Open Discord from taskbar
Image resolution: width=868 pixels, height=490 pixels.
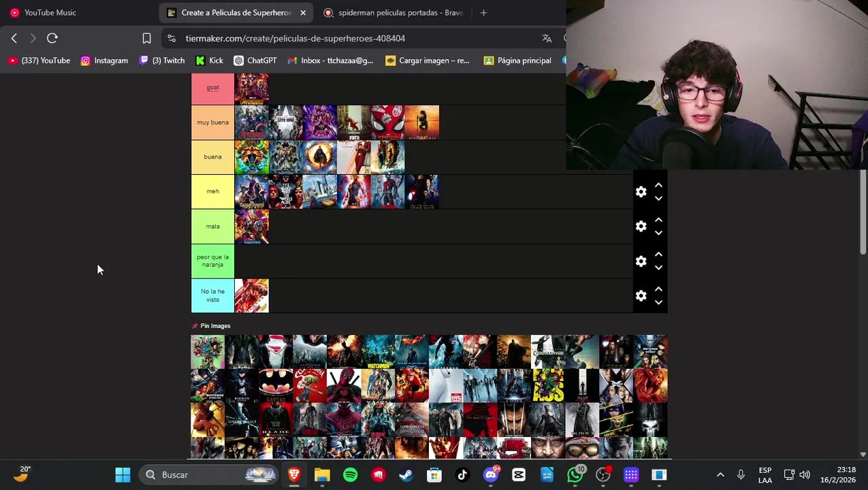(x=491, y=475)
